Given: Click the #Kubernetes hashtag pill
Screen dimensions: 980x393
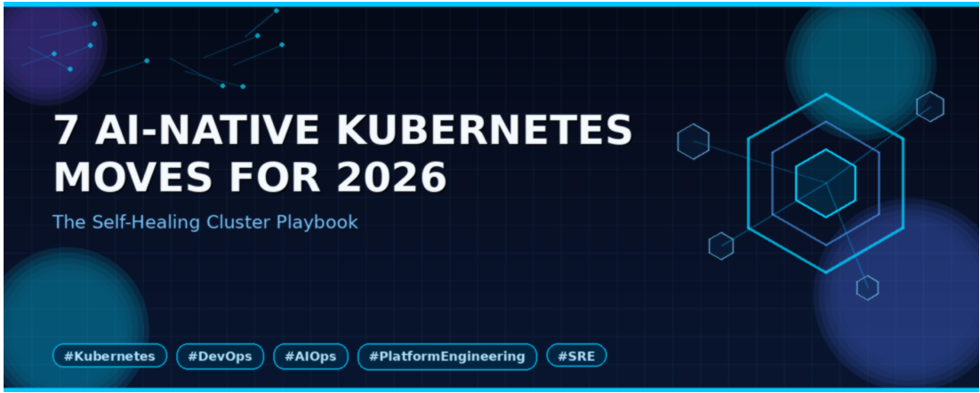Looking at the screenshot, I should (x=109, y=357).
